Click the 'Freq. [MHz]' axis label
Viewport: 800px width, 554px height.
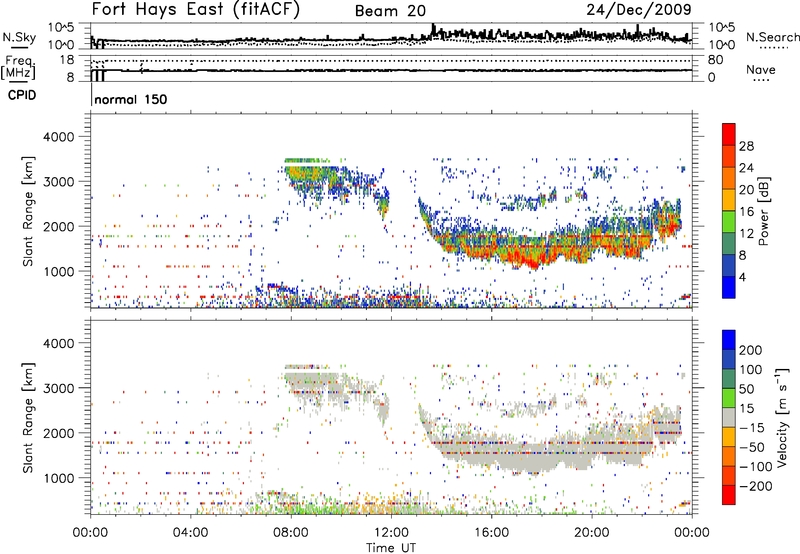pyautogui.click(x=18, y=68)
